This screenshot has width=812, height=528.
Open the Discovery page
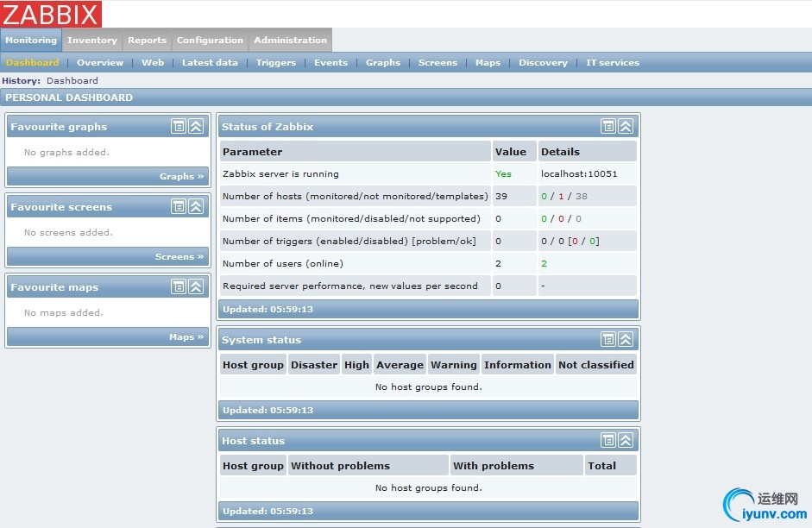(x=544, y=63)
